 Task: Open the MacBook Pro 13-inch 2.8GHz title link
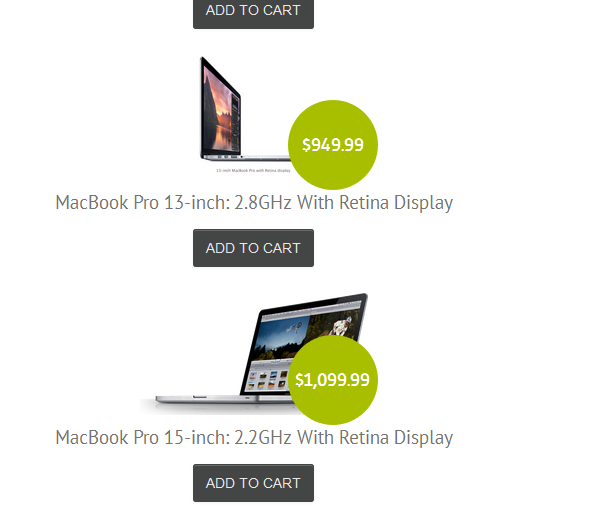coord(254,203)
